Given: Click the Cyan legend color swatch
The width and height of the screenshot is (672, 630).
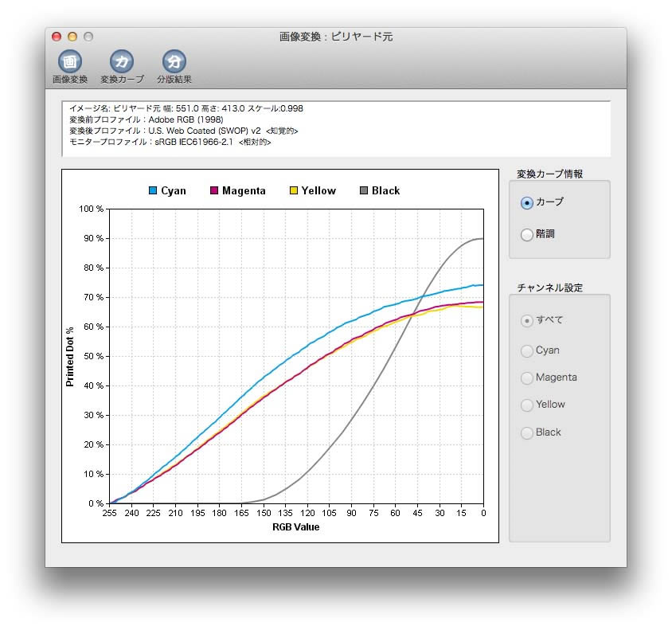Looking at the screenshot, I should point(153,191).
